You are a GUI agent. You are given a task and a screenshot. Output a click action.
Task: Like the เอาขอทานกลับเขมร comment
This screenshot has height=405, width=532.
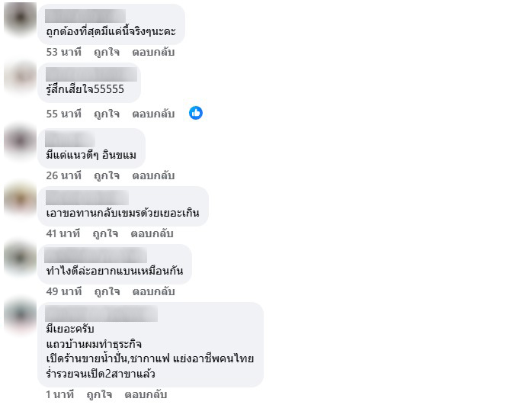point(105,233)
